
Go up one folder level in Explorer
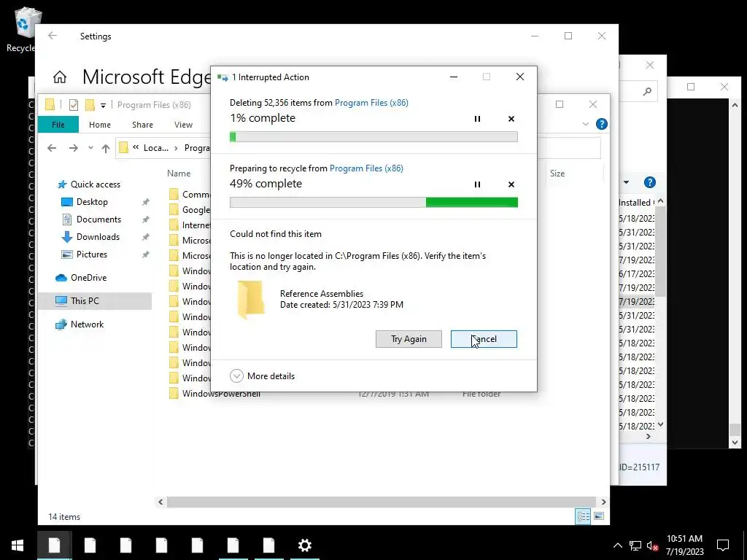[106, 148]
